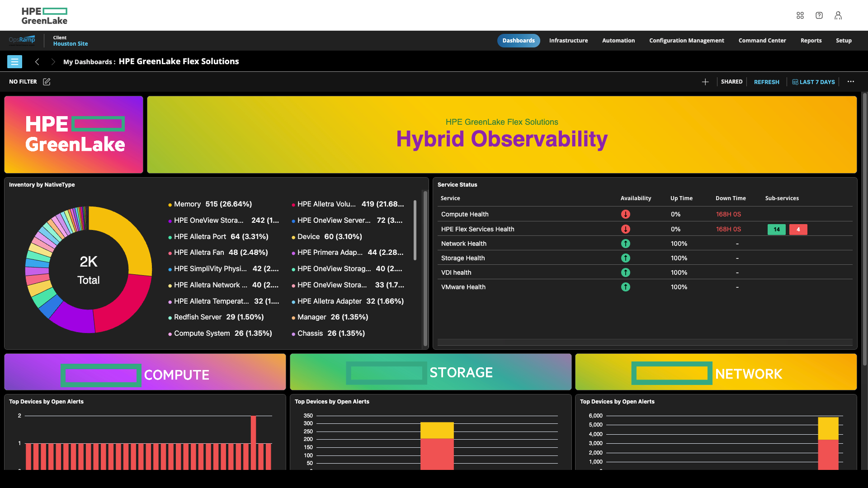Viewport: 868px width, 488px height.
Task: Click VDI health up availability icon
Action: [625, 272]
